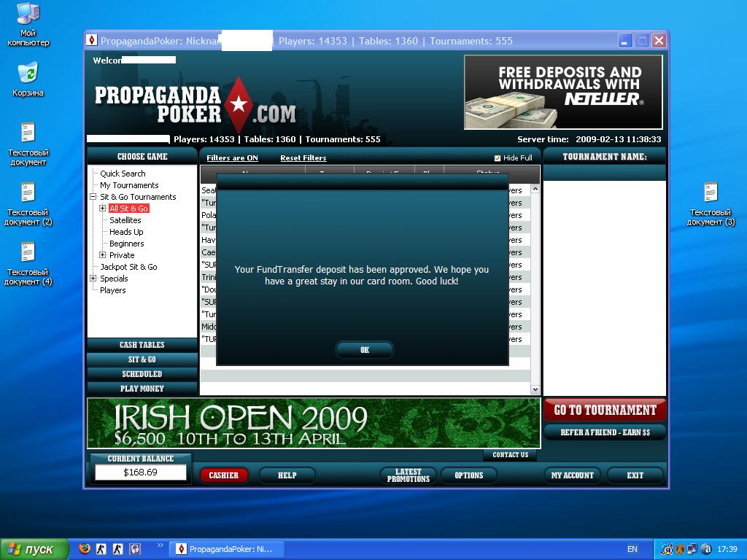Toggle the Hide Full checkbox

498,158
